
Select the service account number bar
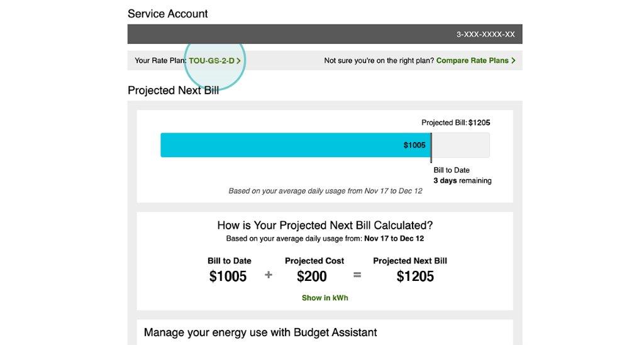325,34
